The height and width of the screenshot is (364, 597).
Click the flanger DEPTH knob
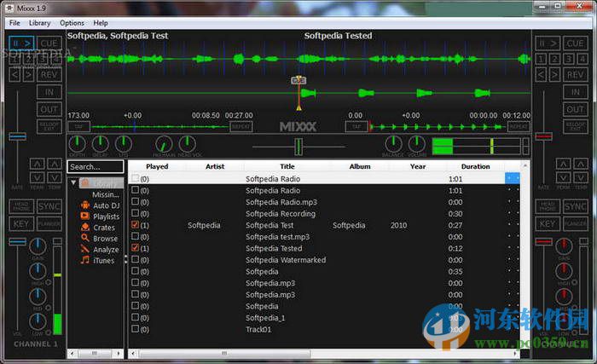click(78, 144)
